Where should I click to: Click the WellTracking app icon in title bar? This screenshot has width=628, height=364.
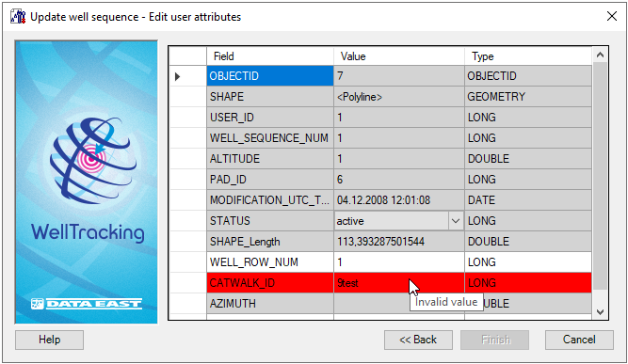18,17
